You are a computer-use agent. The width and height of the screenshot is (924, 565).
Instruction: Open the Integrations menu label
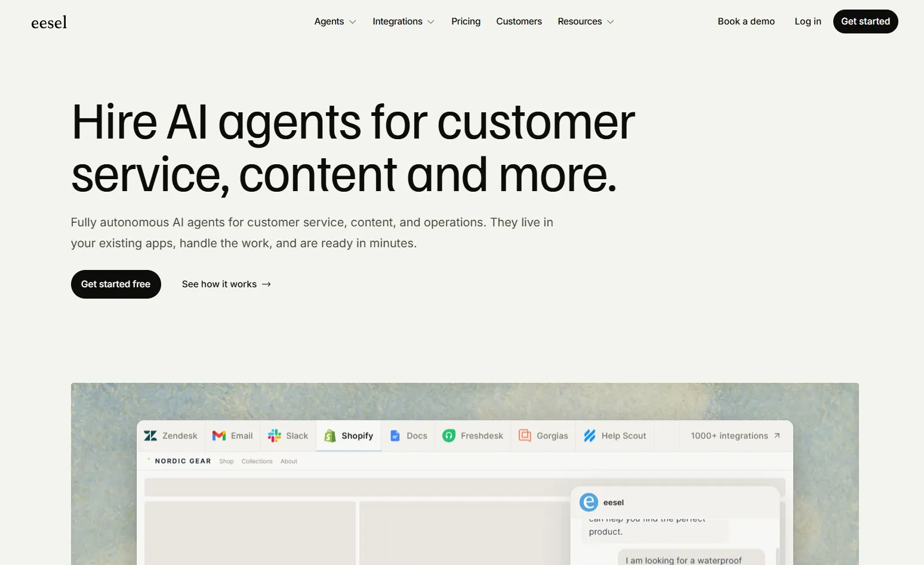398,22
